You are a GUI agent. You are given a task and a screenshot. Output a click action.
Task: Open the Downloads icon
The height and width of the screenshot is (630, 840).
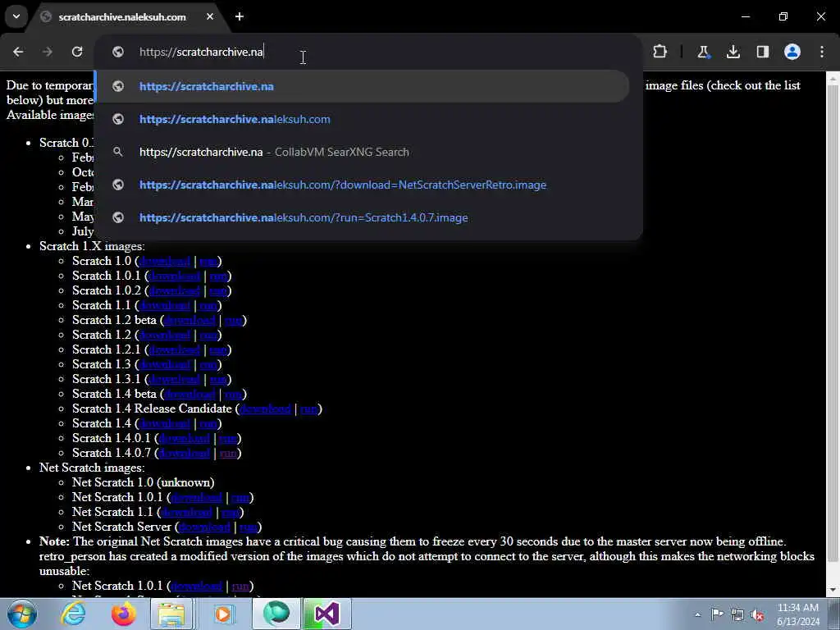pos(733,52)
